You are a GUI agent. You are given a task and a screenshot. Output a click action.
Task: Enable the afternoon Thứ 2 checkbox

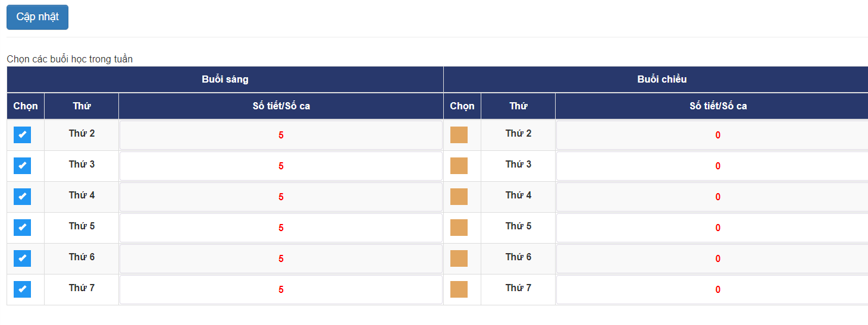[459, 135]
